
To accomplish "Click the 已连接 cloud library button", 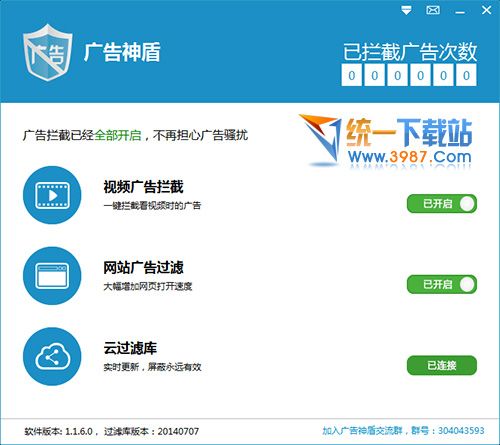I will [442, 365].
